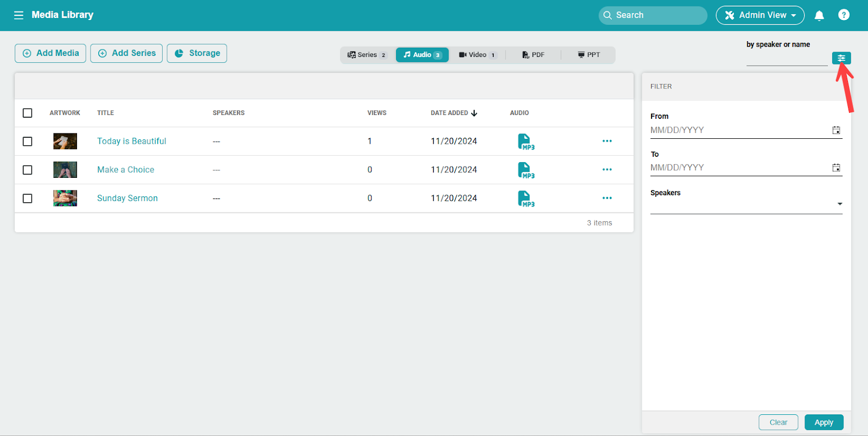Open more options for Sunday Sermon row
This screenshot has width=868, height=436.
tap(607, 198)
